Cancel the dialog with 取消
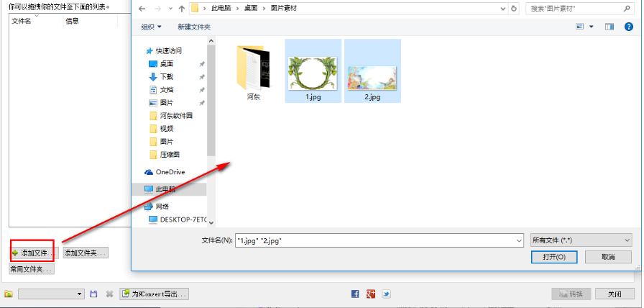This screenshot has width=644, height=308. [608, 257]
